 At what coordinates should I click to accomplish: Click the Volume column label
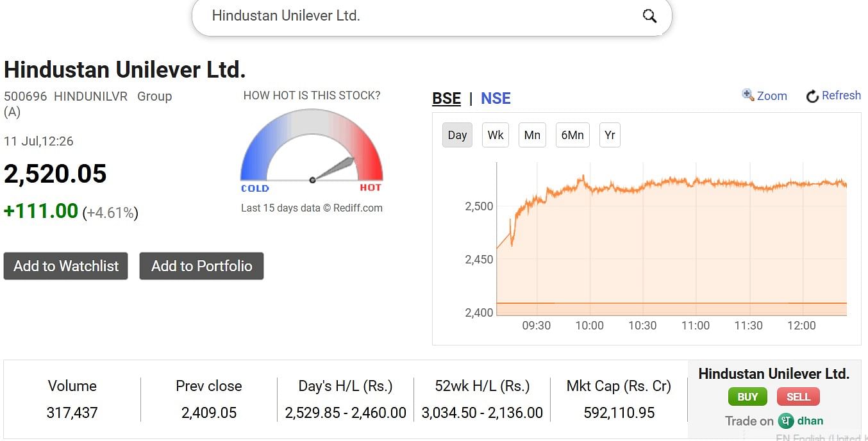click(x=72, y=386)
